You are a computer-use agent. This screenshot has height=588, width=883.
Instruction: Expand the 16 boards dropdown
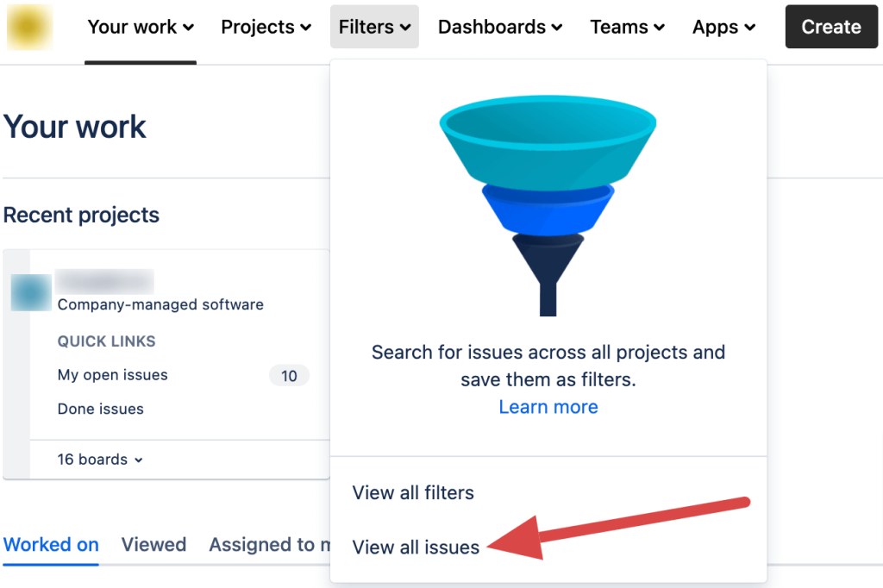click(x=100, y=460)
